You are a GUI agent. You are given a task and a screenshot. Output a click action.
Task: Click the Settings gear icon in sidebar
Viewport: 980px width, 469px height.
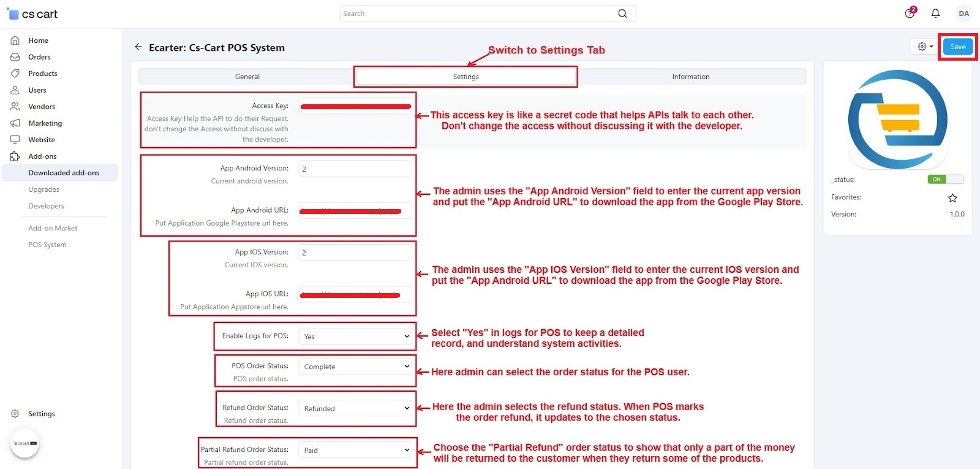coord(15,414)
